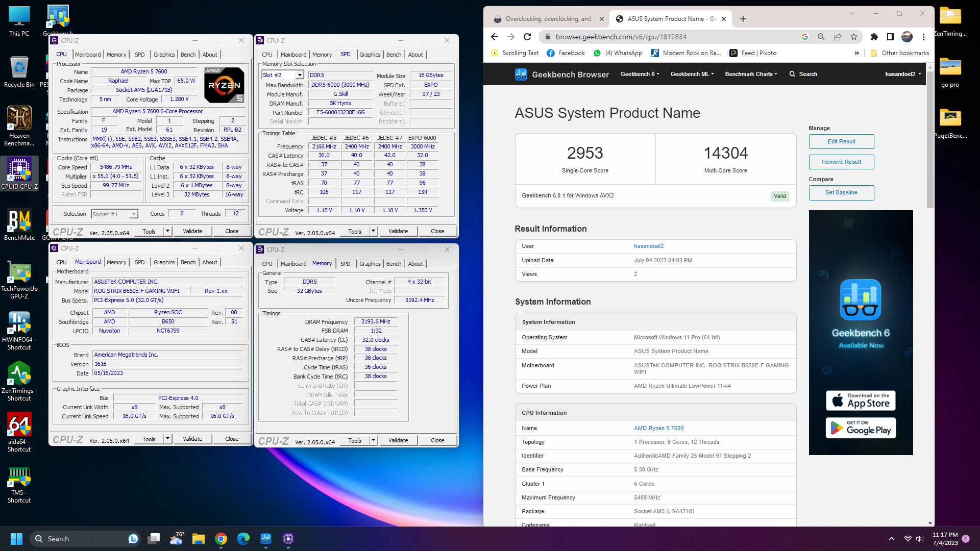Open AMD Ryzen 5 7600 link
Image resolution: width=980 pixels, height=551 pixels.
658,428
